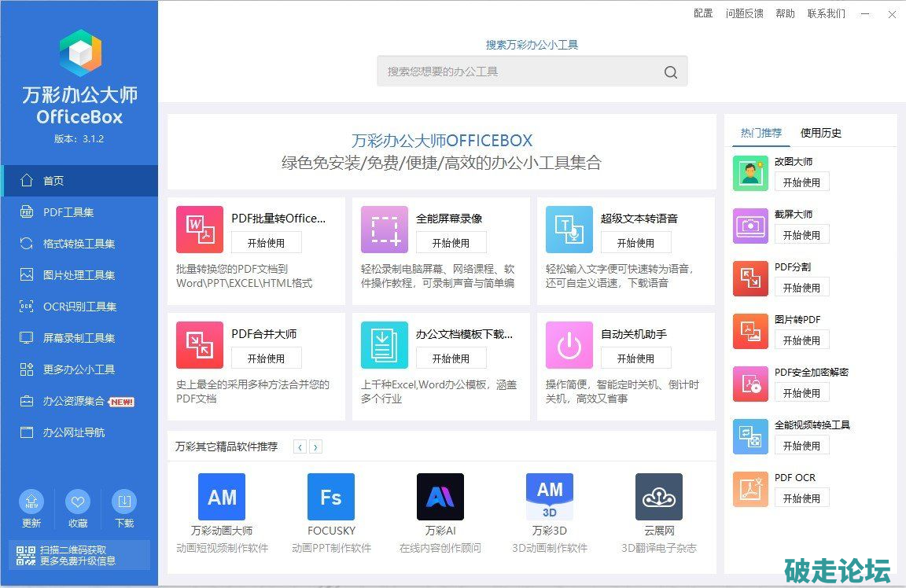Image resolution: width=906 pixels, height=588 pixels.
Task: Open the 问题反馈 link at top
Action: point(744,13)
